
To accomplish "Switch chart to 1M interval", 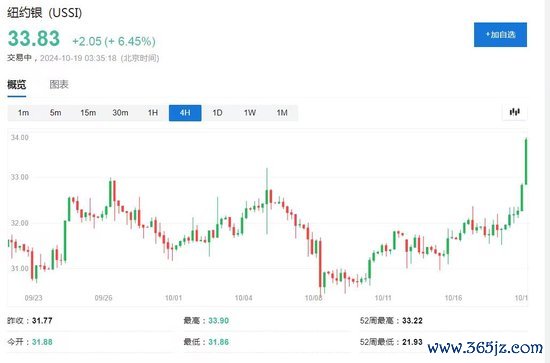I will tap(282, 113).
